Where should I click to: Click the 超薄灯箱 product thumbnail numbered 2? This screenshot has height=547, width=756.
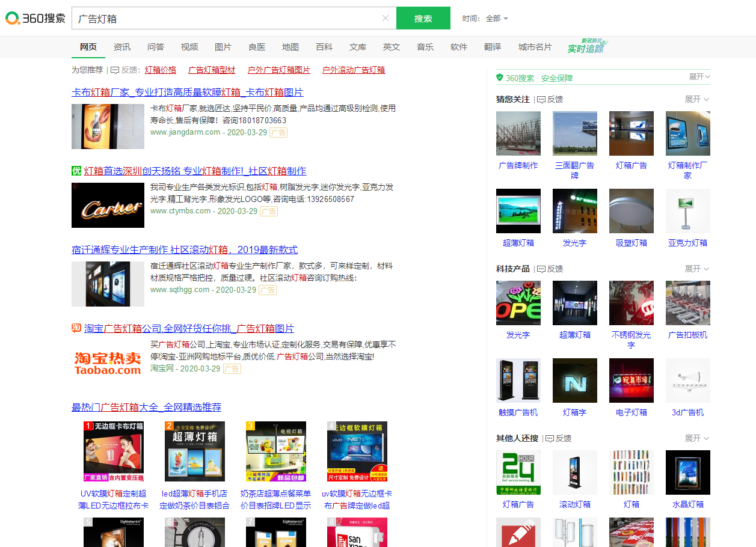point(195,451)
